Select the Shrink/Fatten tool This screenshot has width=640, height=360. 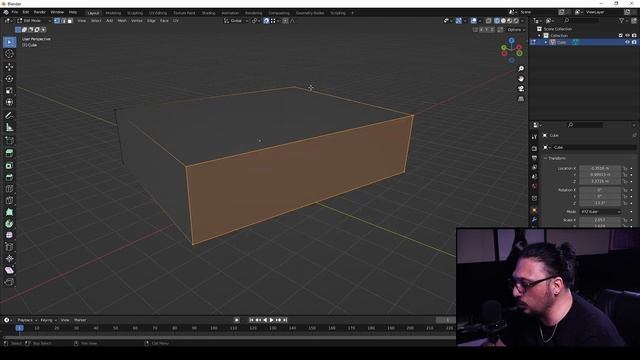9,258
